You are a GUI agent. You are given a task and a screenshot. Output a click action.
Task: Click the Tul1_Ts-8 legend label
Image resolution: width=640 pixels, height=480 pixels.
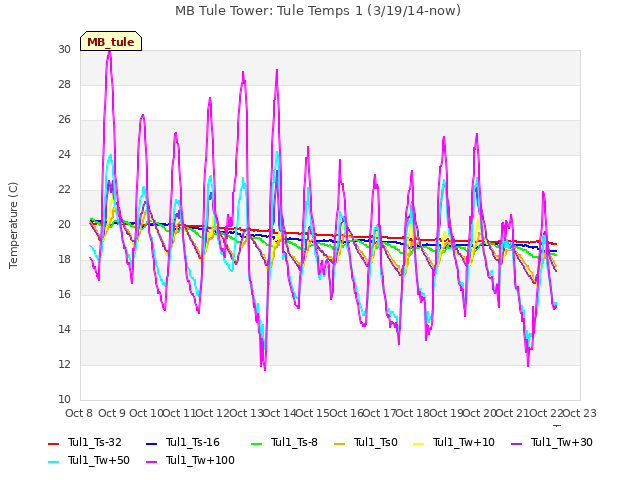click(x=294, y=442)
